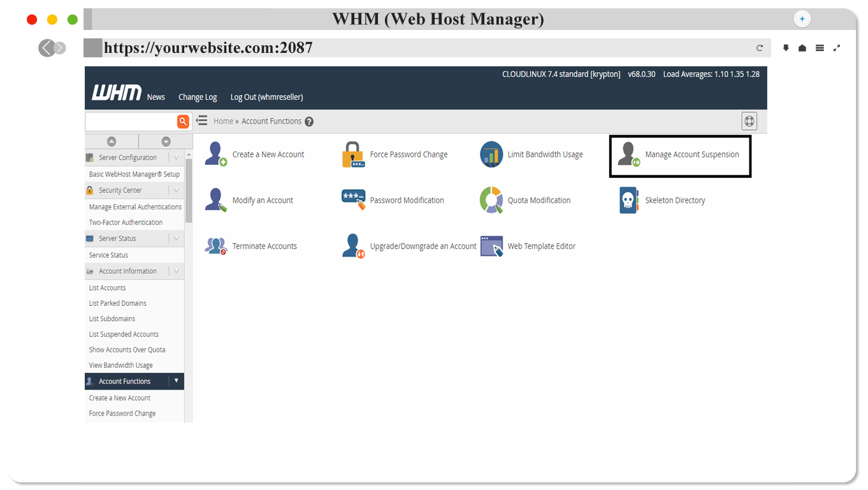868x490 pixels.
Task: Open Two-Factor Authentication sidebar link
Action: coord(126,222)
